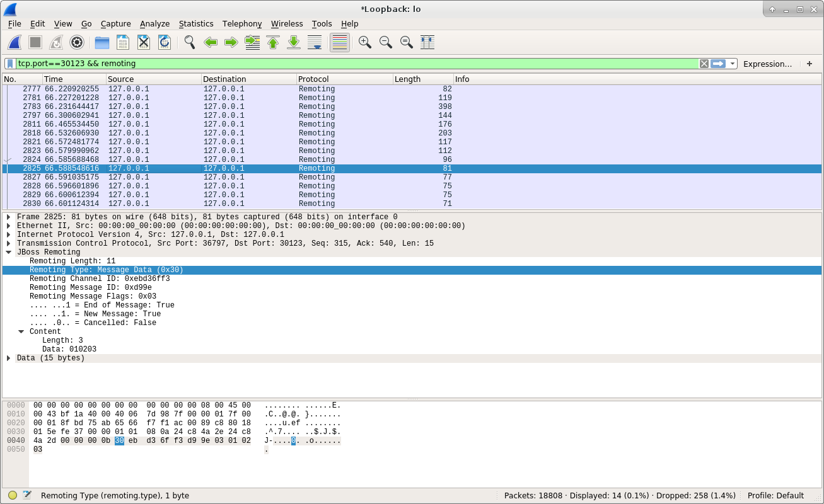Collapse the Content subtree
The image size is (824, 504).
coord(21,332)
